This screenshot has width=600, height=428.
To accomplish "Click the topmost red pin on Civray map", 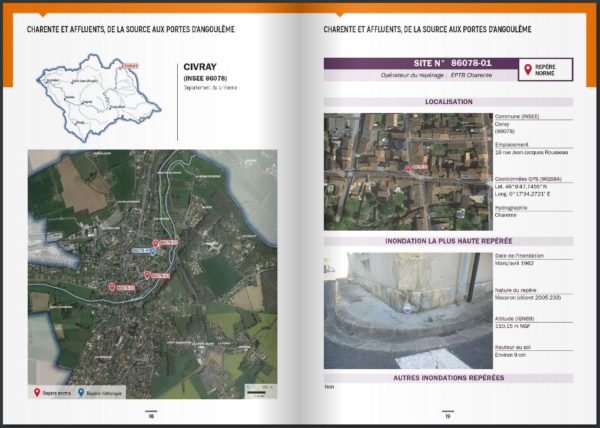I will [156, 242].
